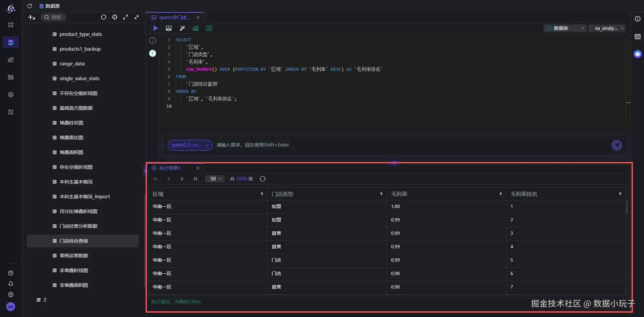Go to next results page
Image resolution: width=644 pixels, height=317 pixels.
[x=182, y=179]
